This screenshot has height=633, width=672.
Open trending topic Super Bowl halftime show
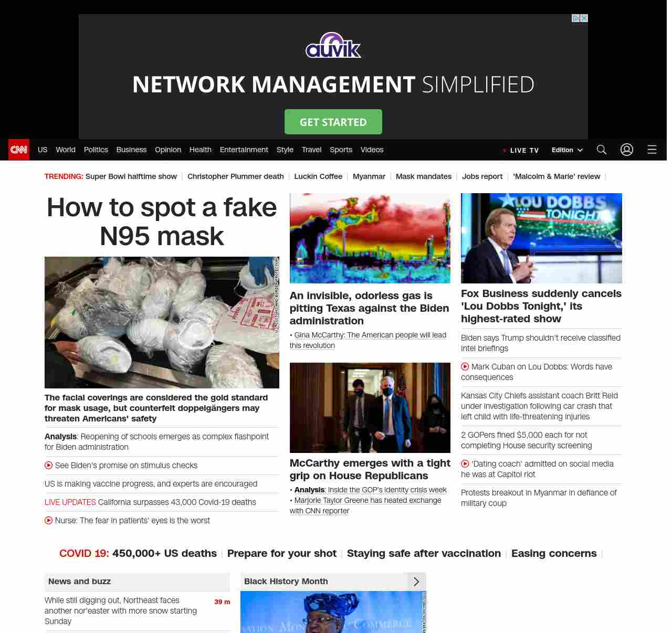(131, 176)
